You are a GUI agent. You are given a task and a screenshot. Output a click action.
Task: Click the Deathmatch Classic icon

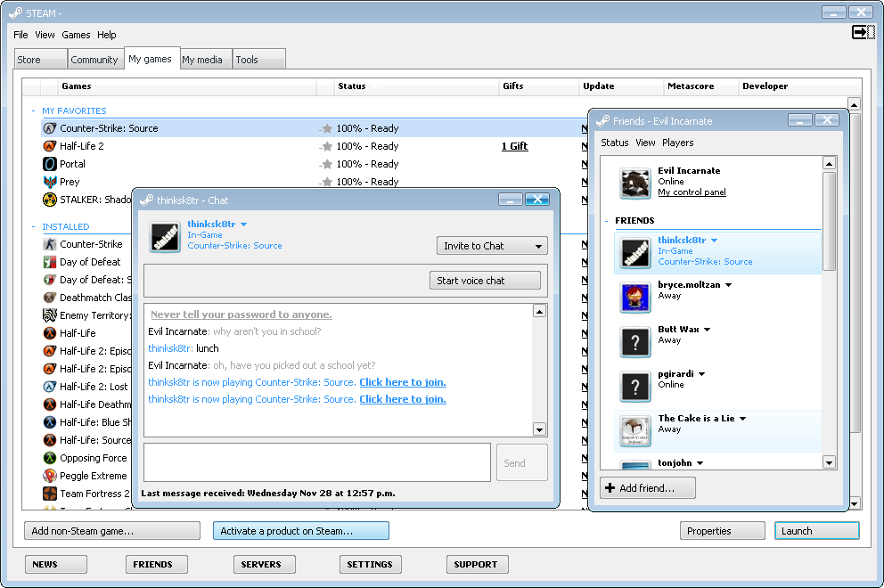tap(50, 298)
